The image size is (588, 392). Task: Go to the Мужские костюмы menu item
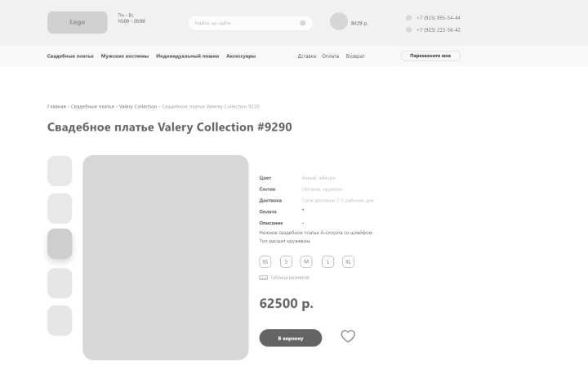(x=125, y=56)
